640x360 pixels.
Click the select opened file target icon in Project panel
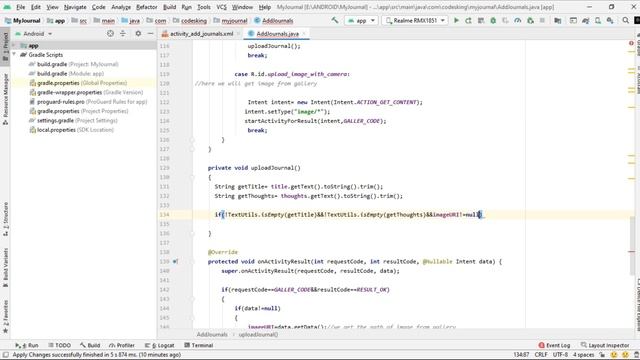pyautogui.click(x=110, y=33)
